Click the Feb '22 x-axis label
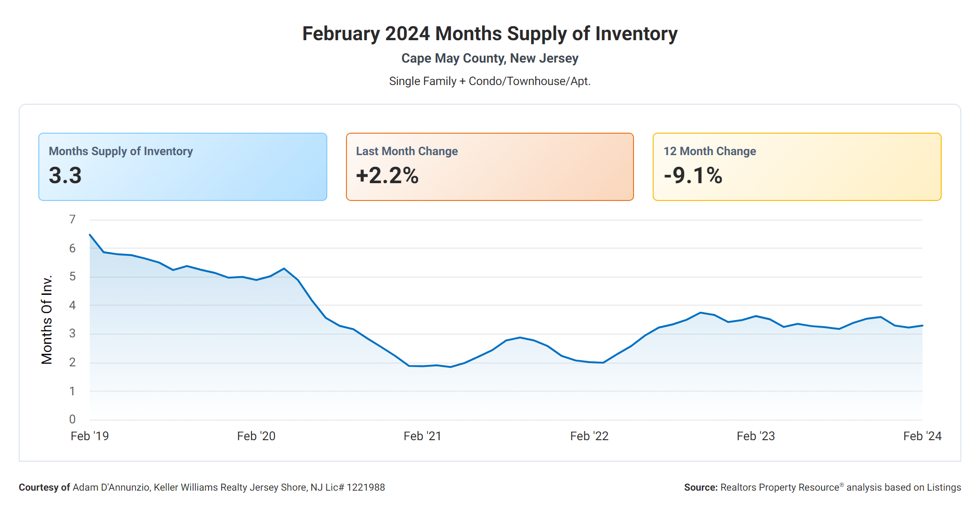The image size is (980, 514). [x=589, y=436]
